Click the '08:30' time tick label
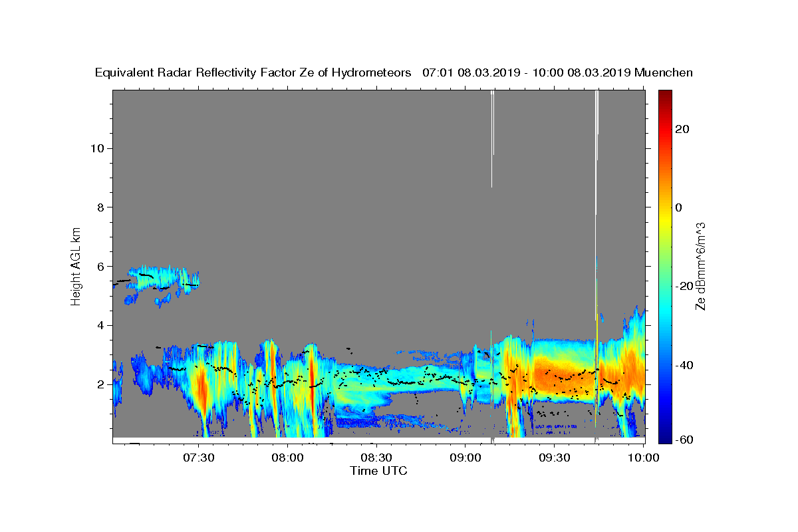 (x=376, y=458)
